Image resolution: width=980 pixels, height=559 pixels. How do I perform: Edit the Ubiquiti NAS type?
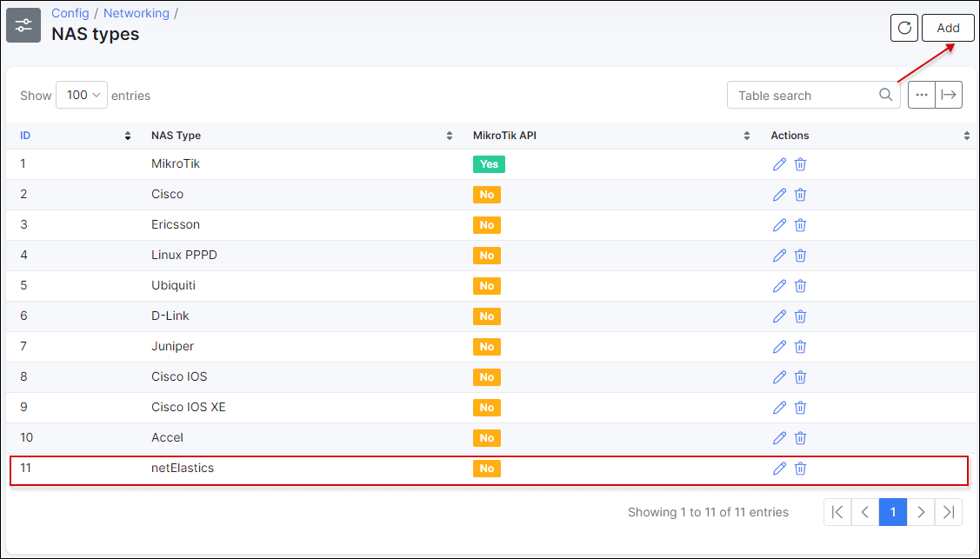779,286
